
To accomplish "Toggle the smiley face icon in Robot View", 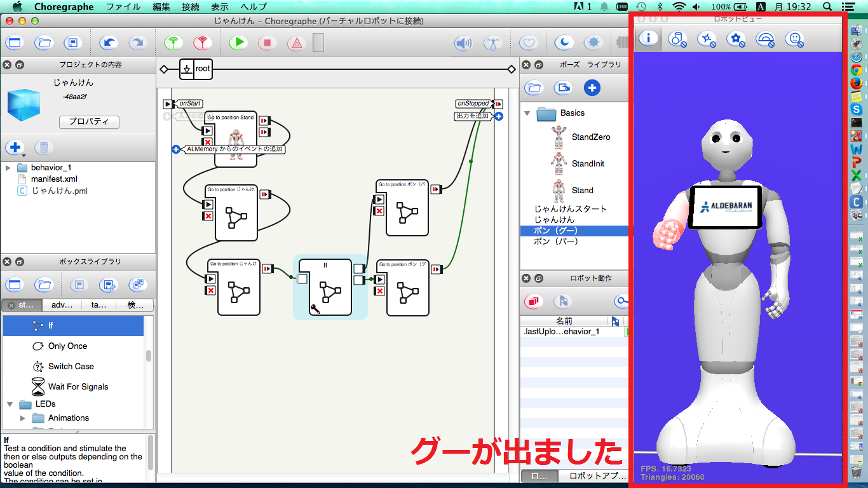I will tap(794, 39).
